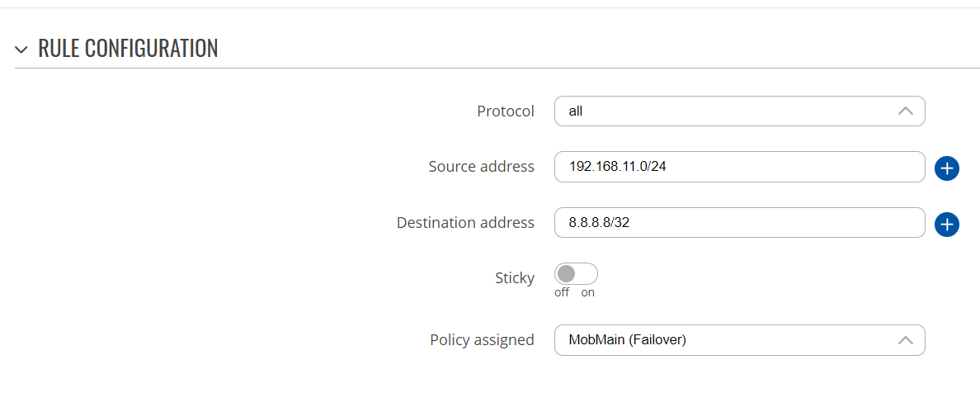Click the RULE CONFIGURATION section heading

128,48
